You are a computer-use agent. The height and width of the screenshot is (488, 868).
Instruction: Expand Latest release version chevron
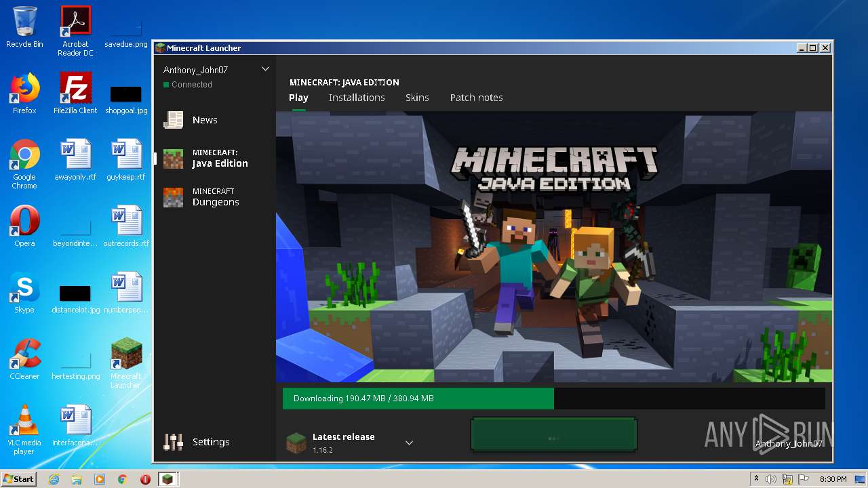click(409, 443)
